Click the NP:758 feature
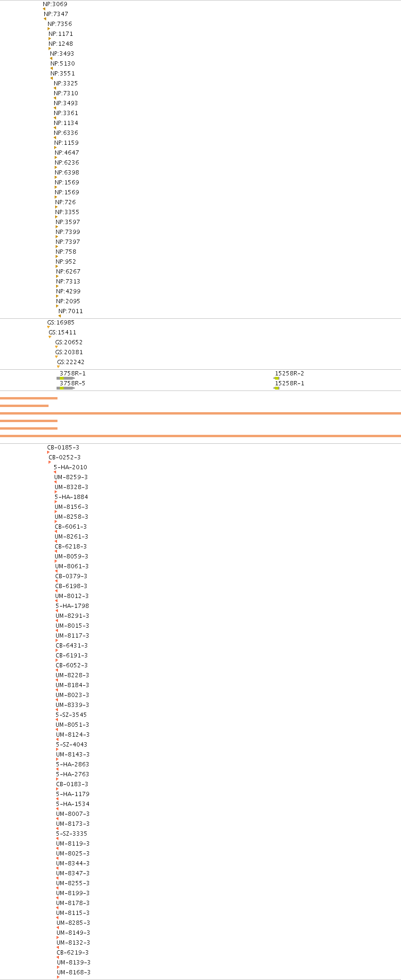 [66, 252]
